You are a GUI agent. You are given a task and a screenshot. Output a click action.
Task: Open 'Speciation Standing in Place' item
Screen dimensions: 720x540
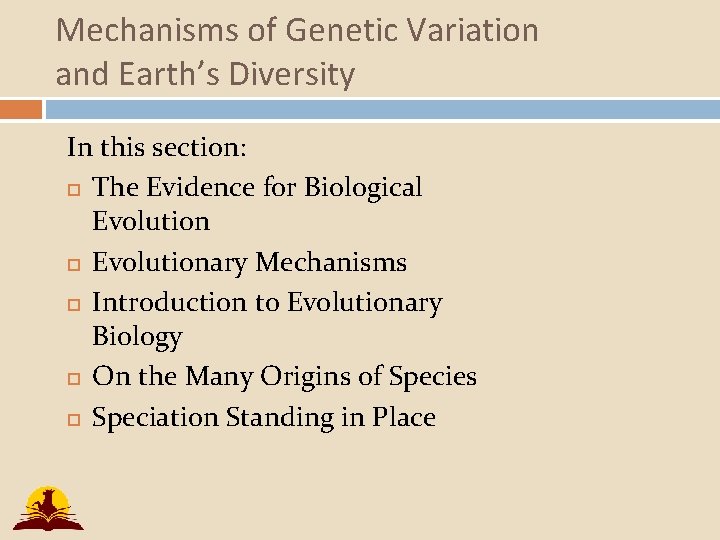click(x=264, y=416)
